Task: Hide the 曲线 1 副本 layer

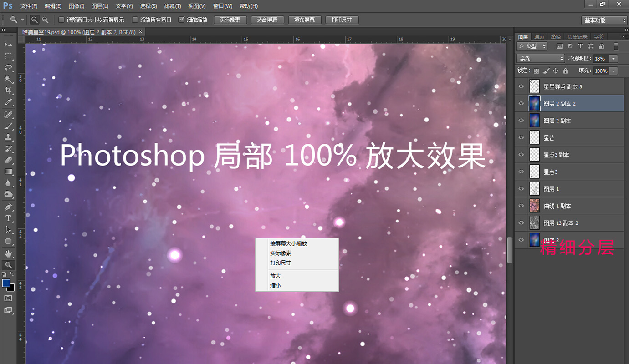Action: pos(522,206)
